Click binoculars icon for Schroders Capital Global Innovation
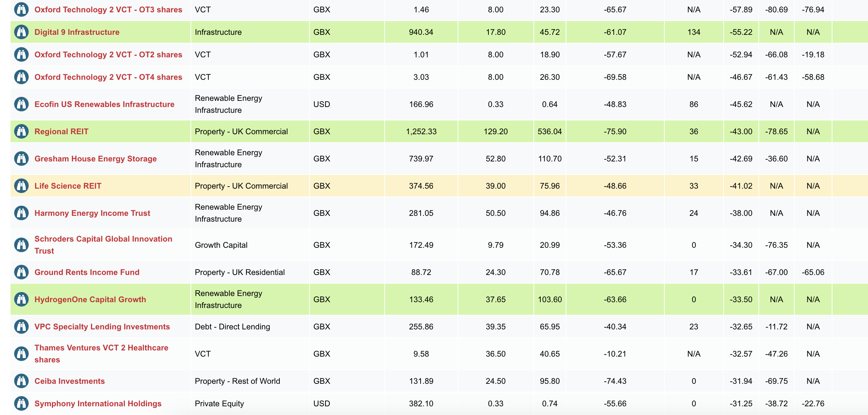 click(21, 245)
